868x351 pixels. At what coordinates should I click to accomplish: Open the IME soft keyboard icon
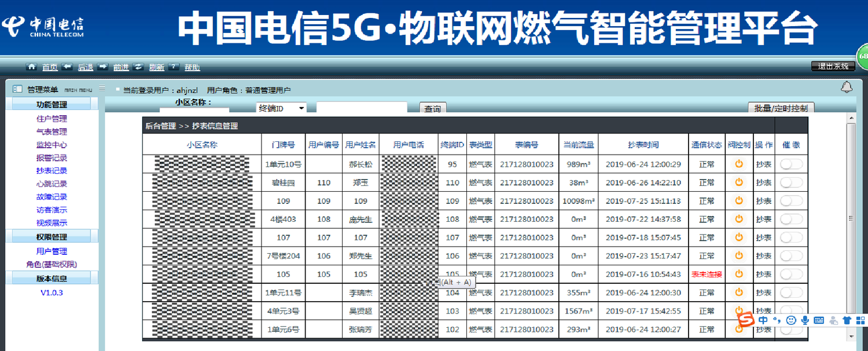pyautogui.click(x=819, y=320)
